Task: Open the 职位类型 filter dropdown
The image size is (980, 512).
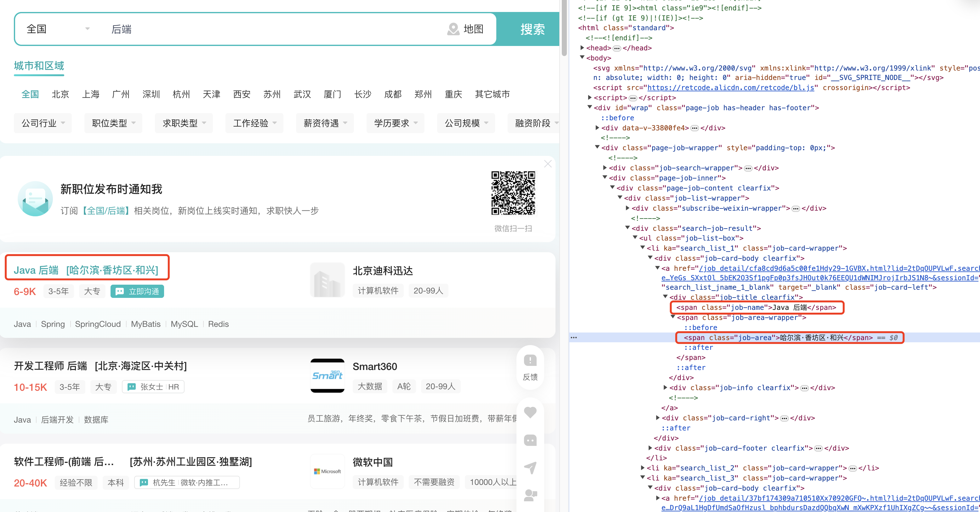Action: click(113, 123)
